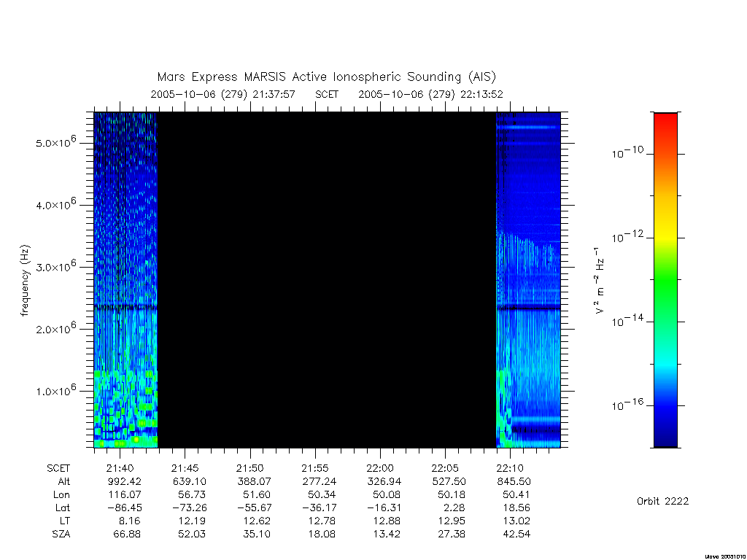The width and height of the screenshot is (747, 560).
Task: Click the time tick label 21:45
Action: [185, 469]
